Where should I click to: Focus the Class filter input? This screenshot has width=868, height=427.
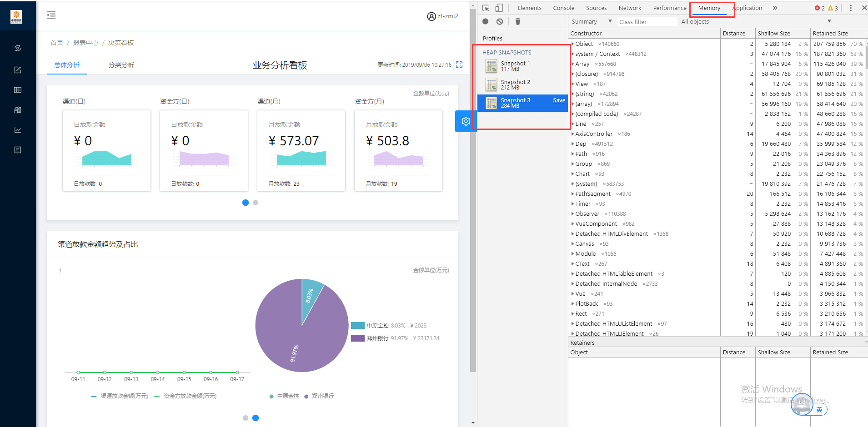647,22
